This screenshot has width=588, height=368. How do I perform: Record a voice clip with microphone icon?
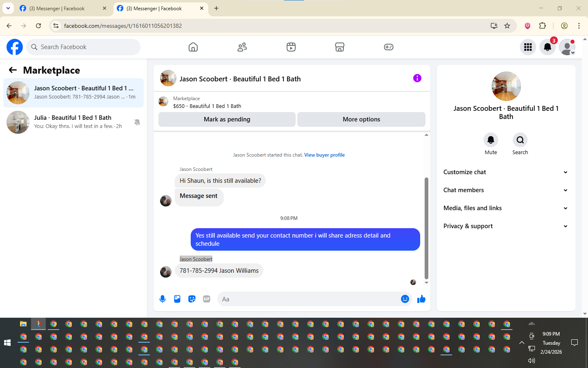tap(163, 299)
